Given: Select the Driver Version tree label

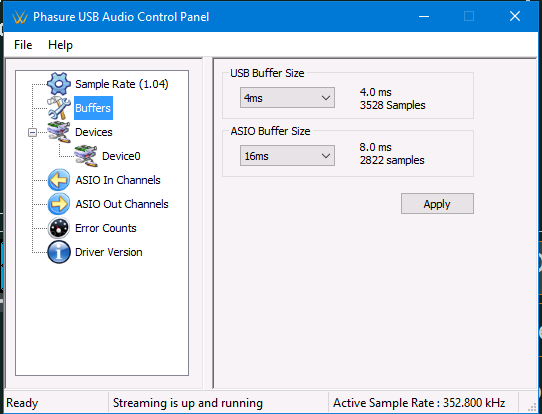Looking at the screenshot, I should coord(109,252).
